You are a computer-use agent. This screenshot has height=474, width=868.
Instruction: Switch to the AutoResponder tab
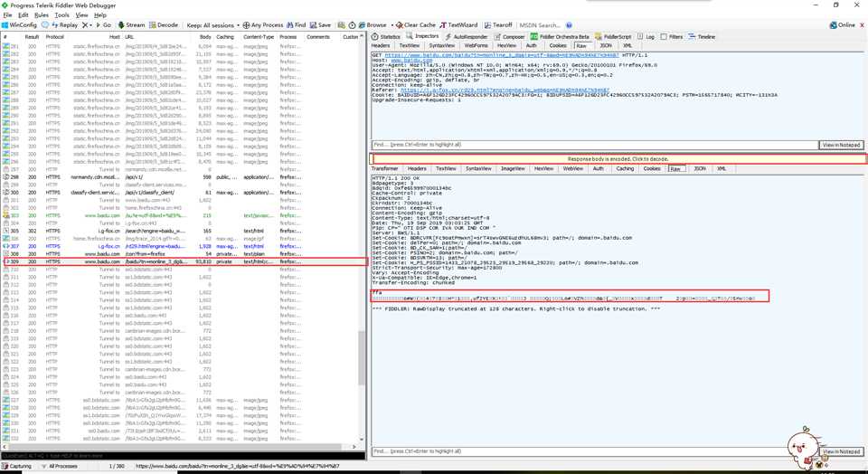[x=467, y=36]
